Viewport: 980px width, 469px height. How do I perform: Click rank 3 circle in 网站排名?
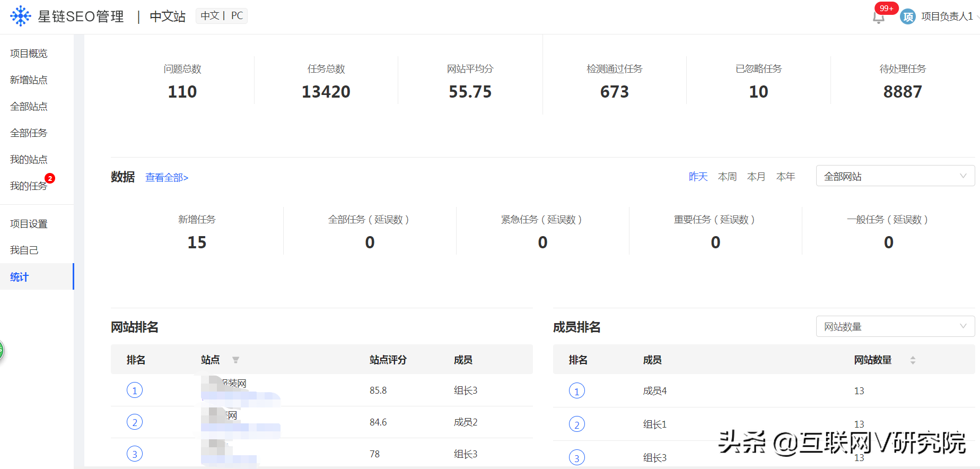135,454
